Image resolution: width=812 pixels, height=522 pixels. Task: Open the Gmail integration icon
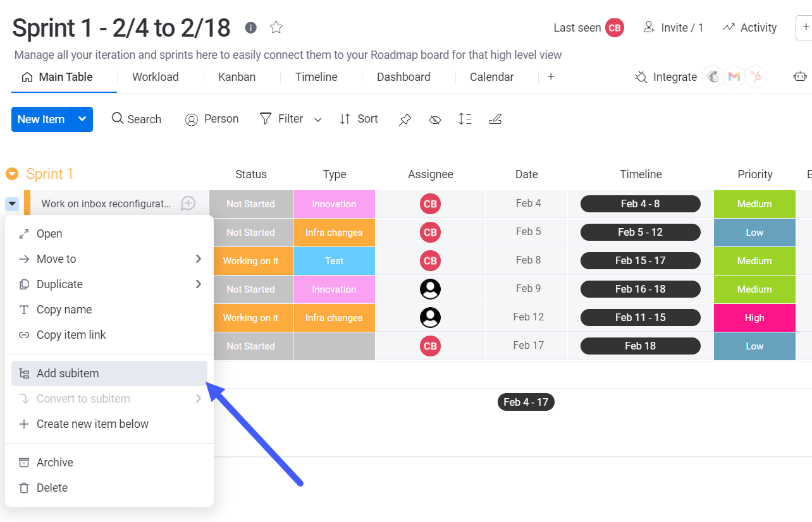(x=734, y=76)
